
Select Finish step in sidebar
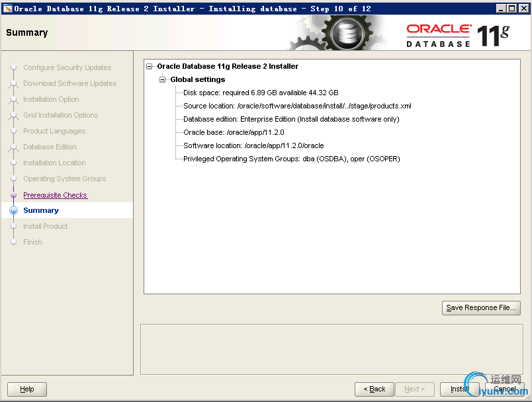pos(32,243)
